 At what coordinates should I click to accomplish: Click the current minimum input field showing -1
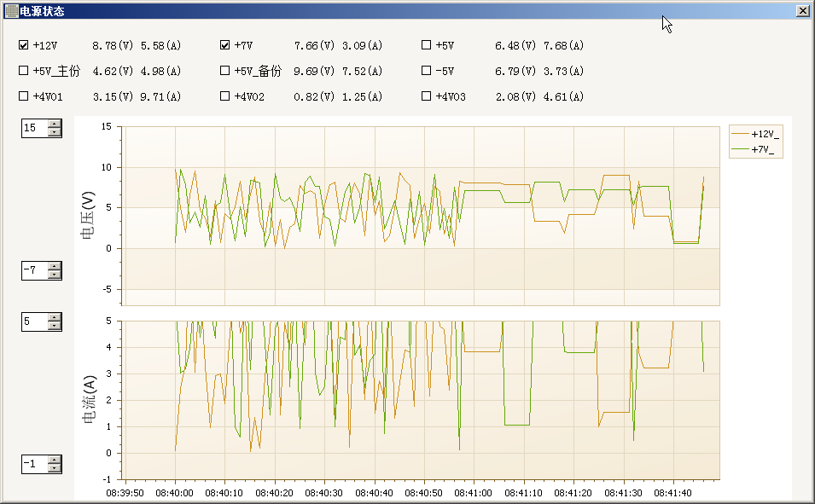click(x=34, y=464)
